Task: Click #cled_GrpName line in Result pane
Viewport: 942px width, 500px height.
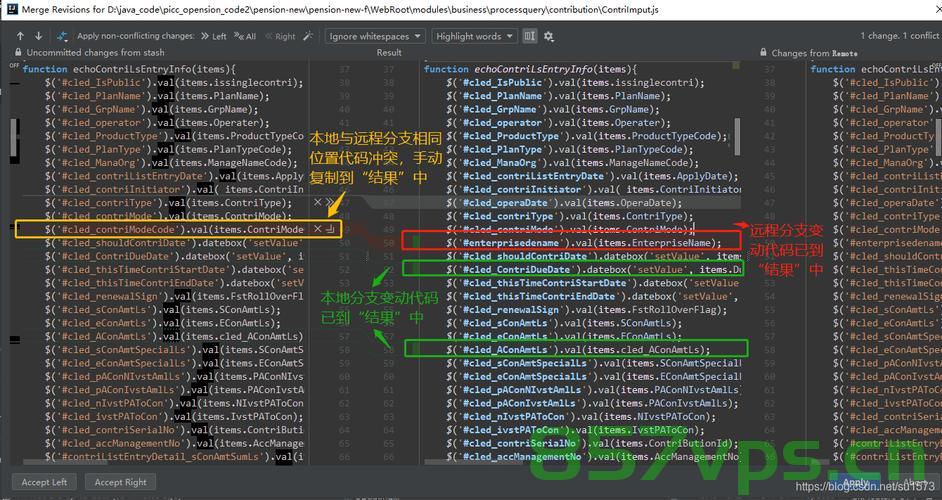Action: [x=553, y=109]
